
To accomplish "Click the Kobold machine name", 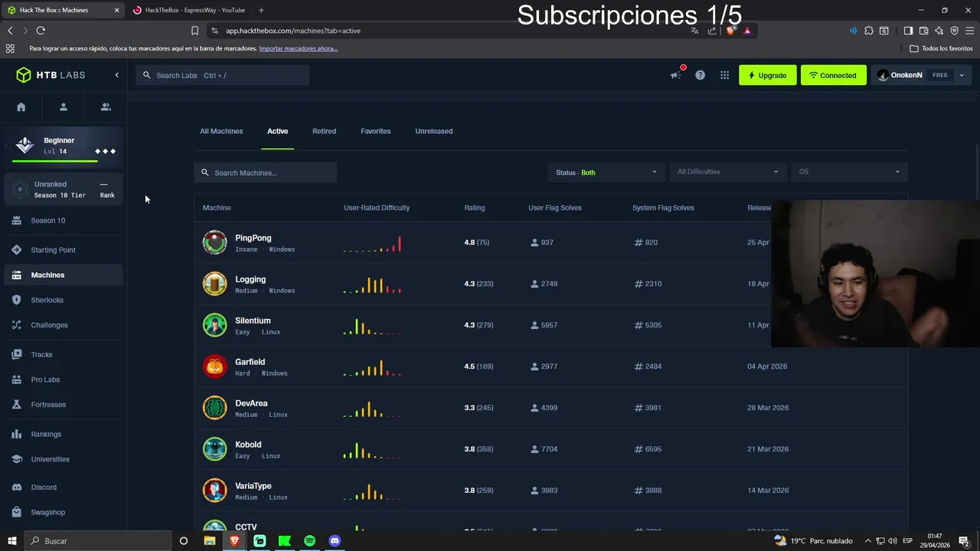I will (248, 445).
